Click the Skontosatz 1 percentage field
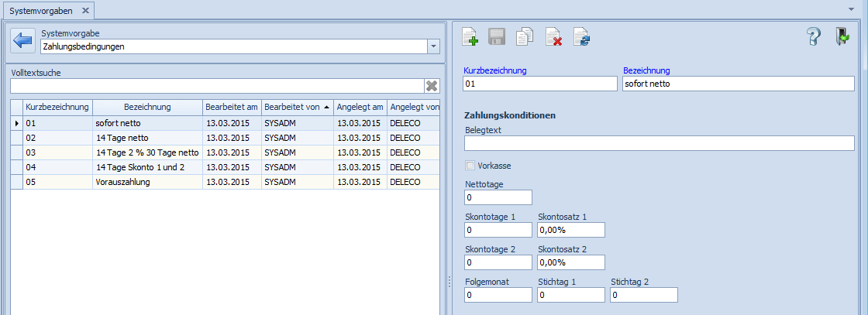This screenshot has width=868, height=315. [x=570, y=231]
